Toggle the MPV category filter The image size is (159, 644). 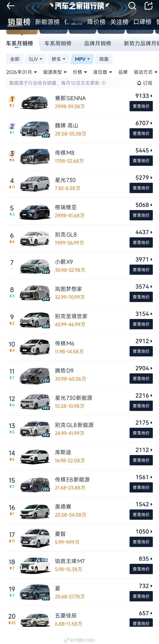pyautogui.click(x=82, y=59)
